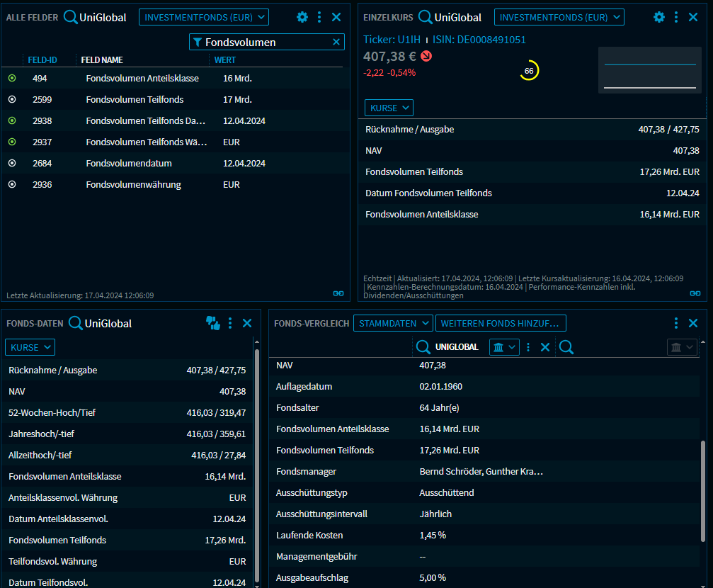Toggle the field selector for Feld-ID 494
713x588 pixels.
tap(11, 79)
